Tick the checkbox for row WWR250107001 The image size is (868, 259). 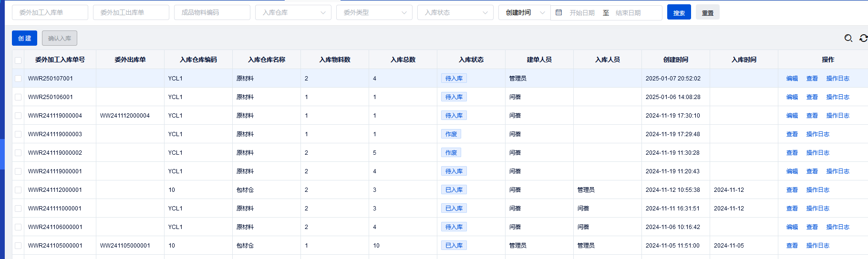click(x=18, y=79)
